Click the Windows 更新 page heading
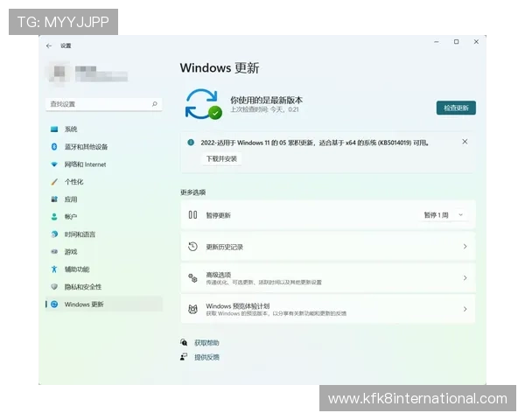 tap(220, 68)
